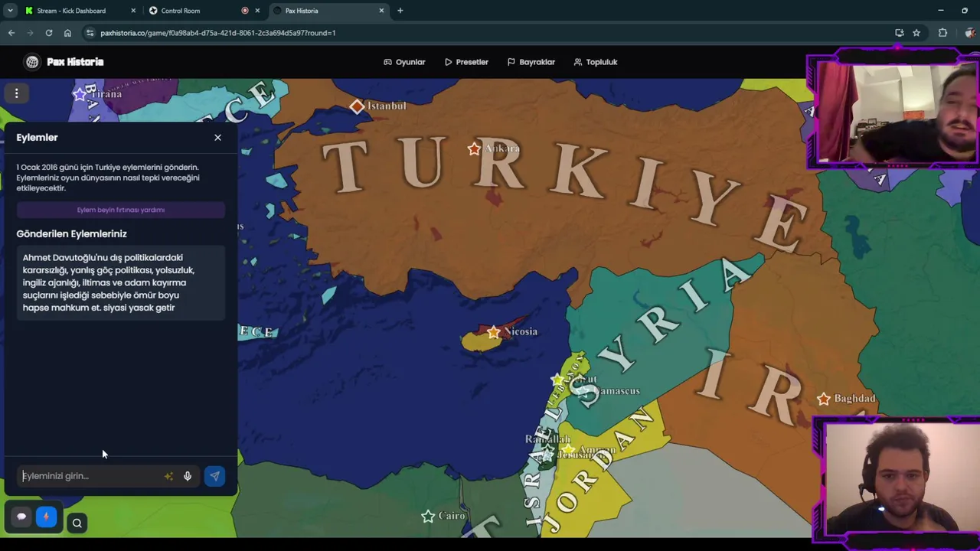980x551 pixels.
Task: Close the Eylemler panel
Action: tap(217, 138)
